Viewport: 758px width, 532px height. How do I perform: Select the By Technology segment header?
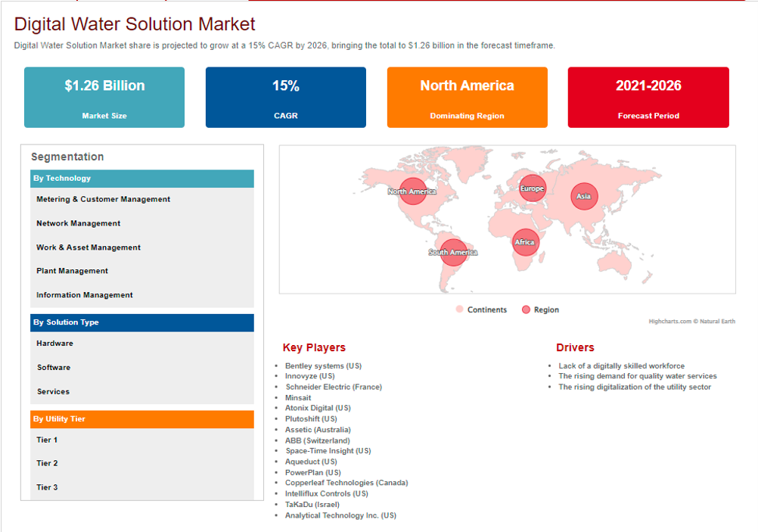[142, 179]
